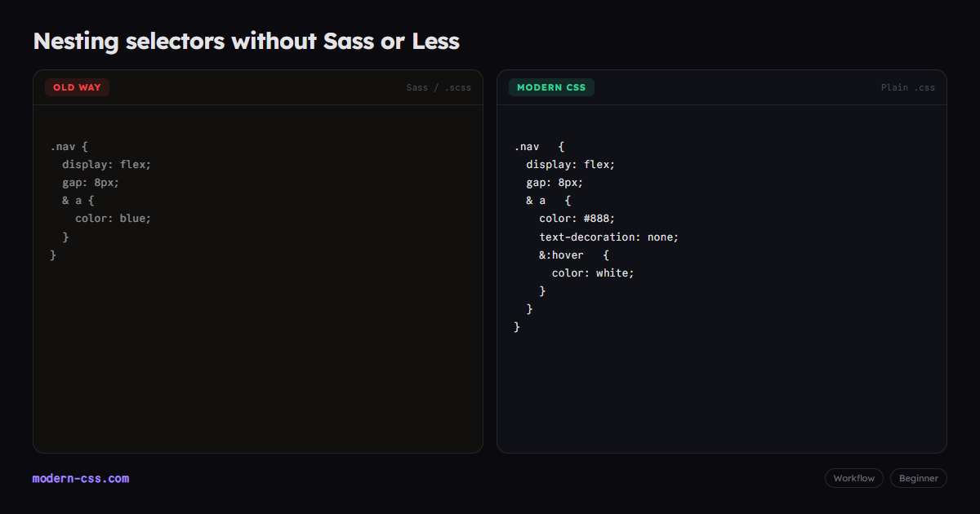Viewport: 980px width, 514px height.
Task: Click the 'Plain .css' label
Action: tap(908, 87)
